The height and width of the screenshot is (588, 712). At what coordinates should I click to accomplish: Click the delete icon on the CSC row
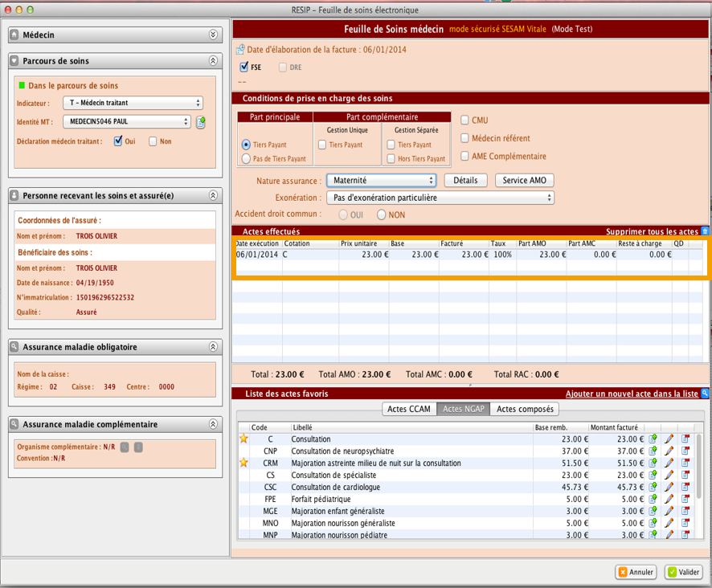685,488
